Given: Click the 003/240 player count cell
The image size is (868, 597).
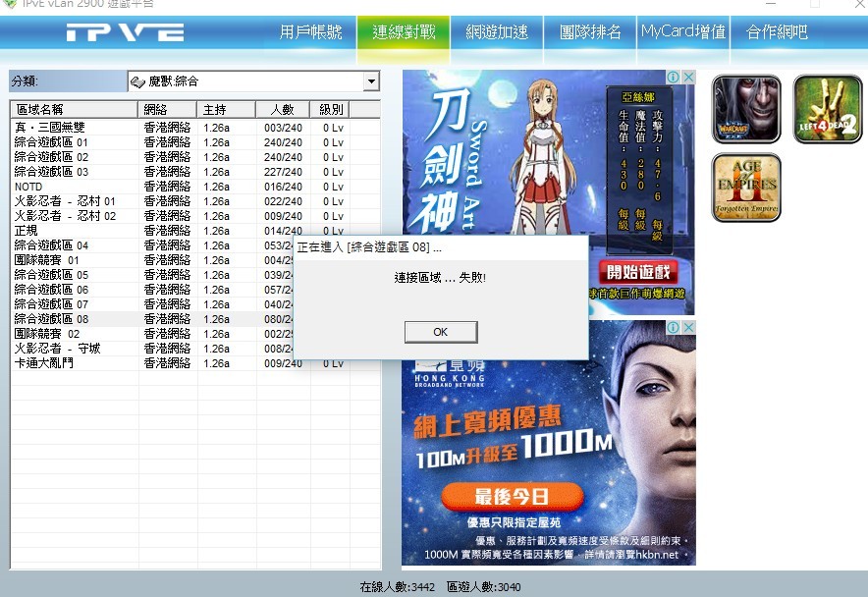Looking at the screenshot, I should tap(283, 128).
